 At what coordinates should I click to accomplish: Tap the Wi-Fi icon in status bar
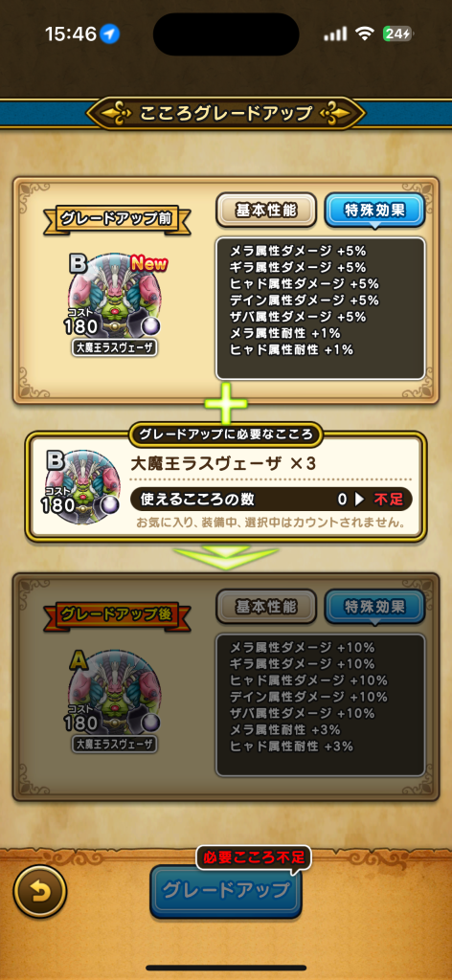365,33
